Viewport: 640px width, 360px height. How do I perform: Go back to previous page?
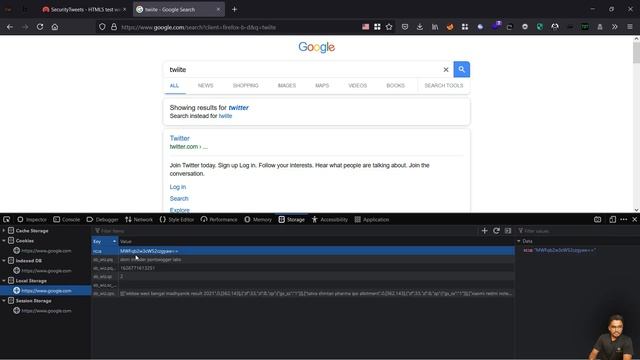click(10, 27)
